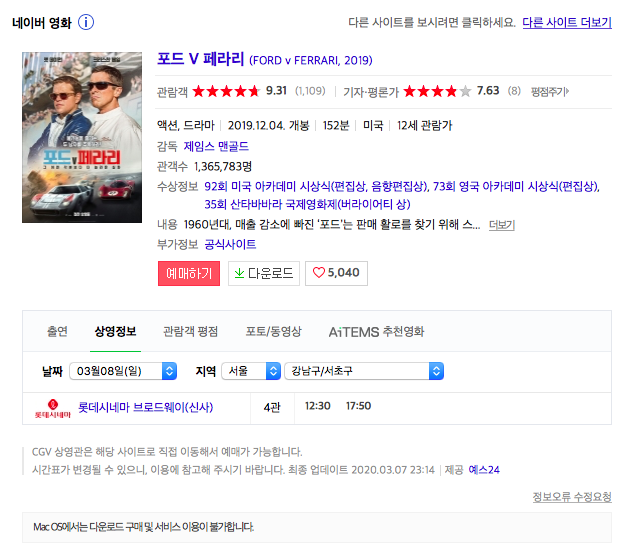Viewport: 635px width, 559px height.
Task: Select the 12:30 showtime
Action: [318, 406]
